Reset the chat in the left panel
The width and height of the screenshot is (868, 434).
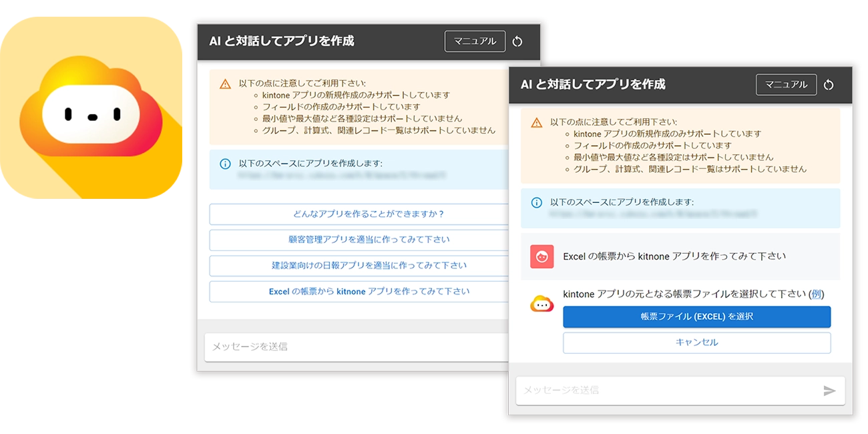517,41
